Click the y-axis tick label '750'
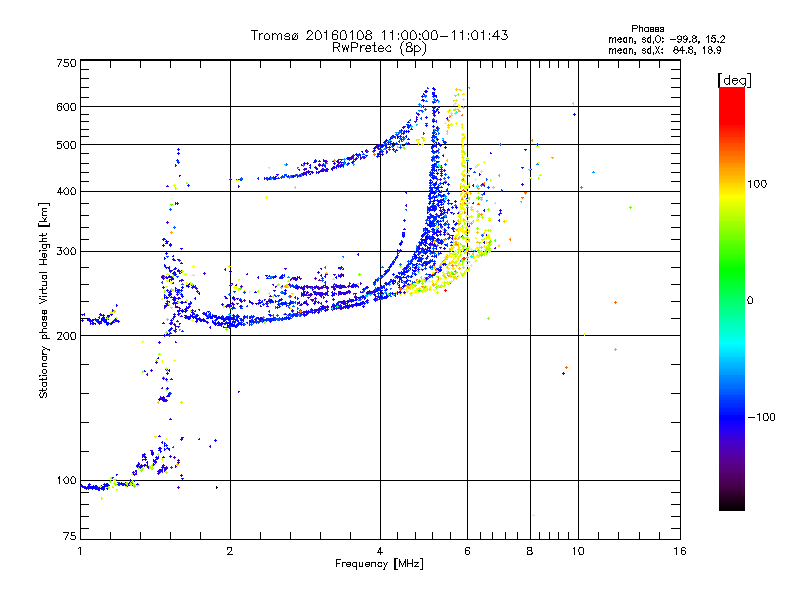Screen dimensions: 800x600 (66, 63)
